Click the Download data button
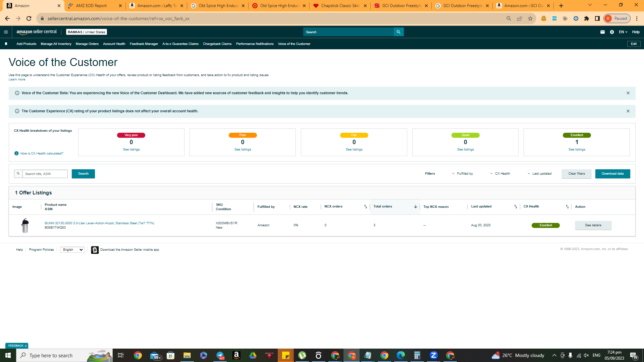Viewport: 644px width, 362px height. coord(613,174)
